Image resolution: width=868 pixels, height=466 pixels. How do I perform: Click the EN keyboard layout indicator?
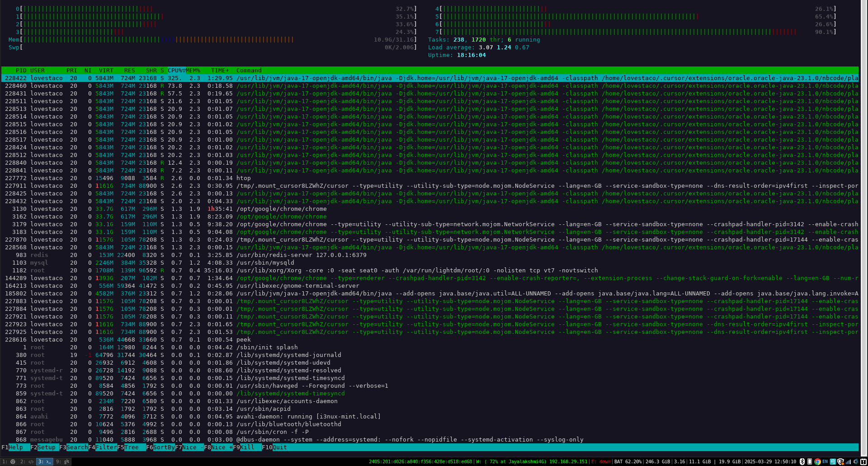click(x=825, y=461)
